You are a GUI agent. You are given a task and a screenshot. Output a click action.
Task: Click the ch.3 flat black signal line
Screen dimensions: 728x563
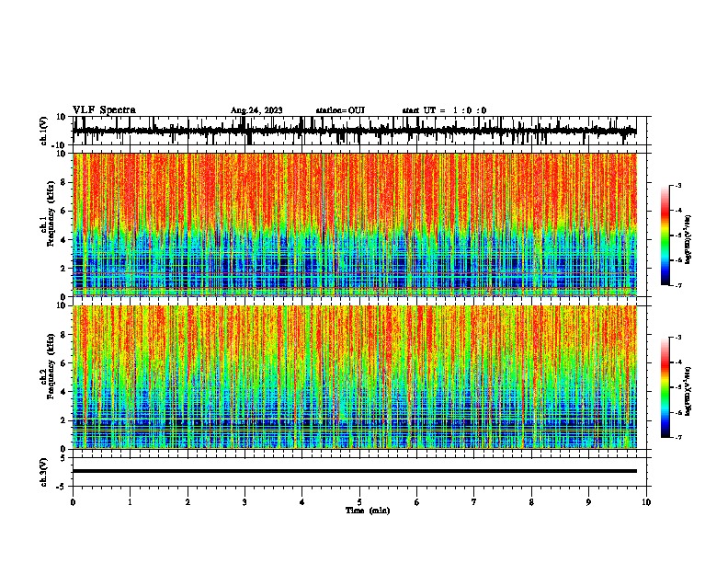coord(355,471)
